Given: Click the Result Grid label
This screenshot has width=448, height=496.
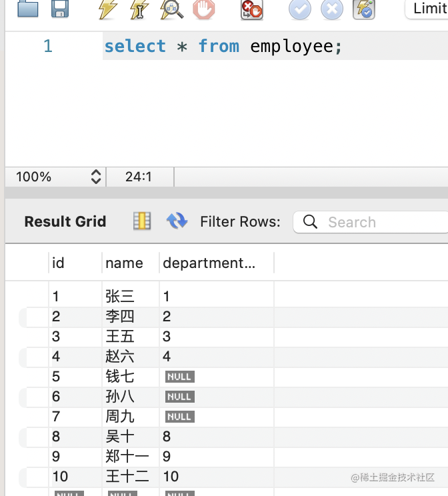Looking at the screenshot, I should pos(65,221).
